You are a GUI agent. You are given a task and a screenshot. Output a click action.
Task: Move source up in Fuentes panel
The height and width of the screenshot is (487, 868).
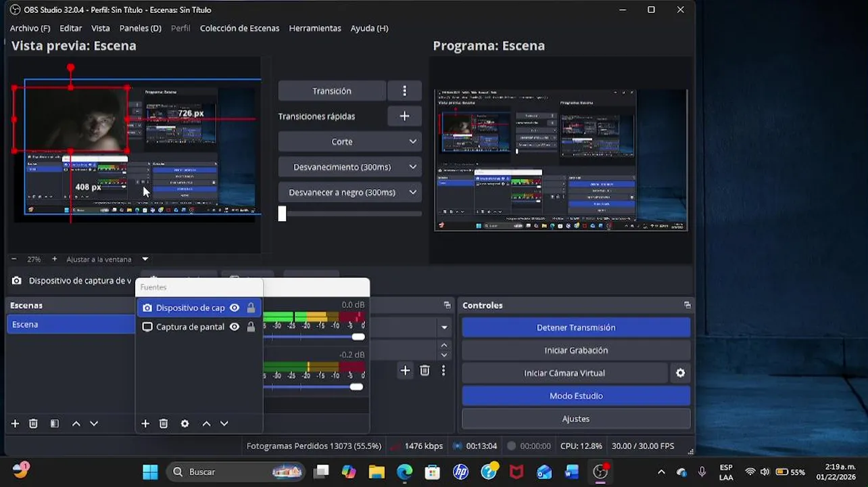pyautogui.click(x=206, y=423)
